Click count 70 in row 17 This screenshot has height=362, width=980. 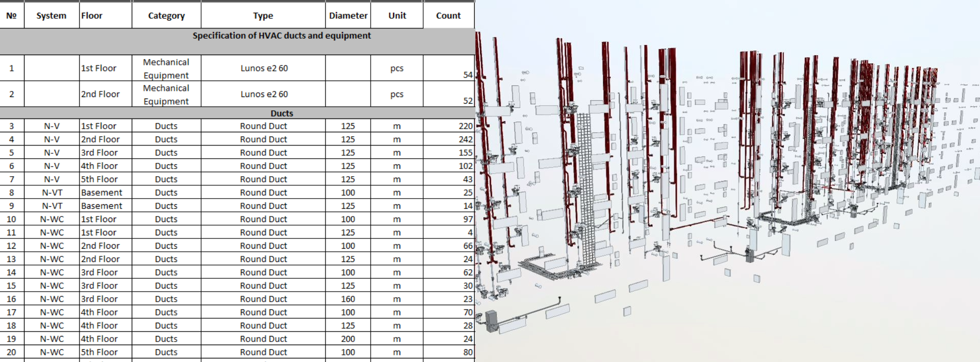click(449, 311)
